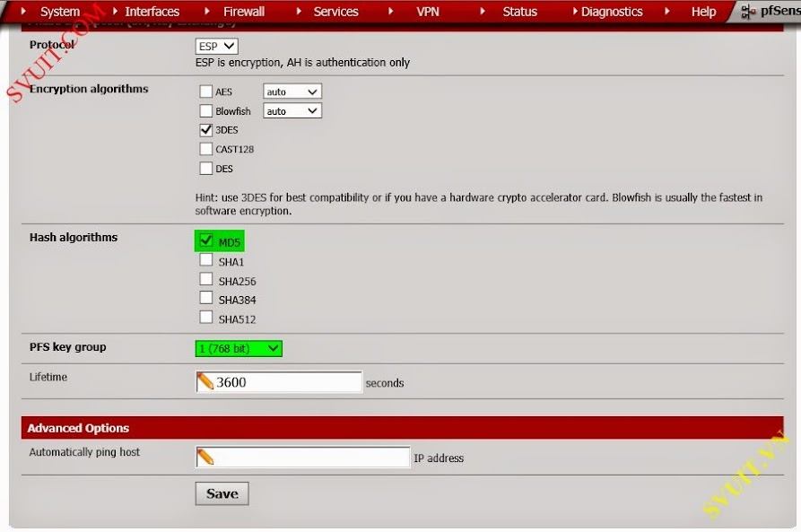Enable the DES encryption checkbox
Viewport: 801px width, 532px height.
tap(206, 168)
